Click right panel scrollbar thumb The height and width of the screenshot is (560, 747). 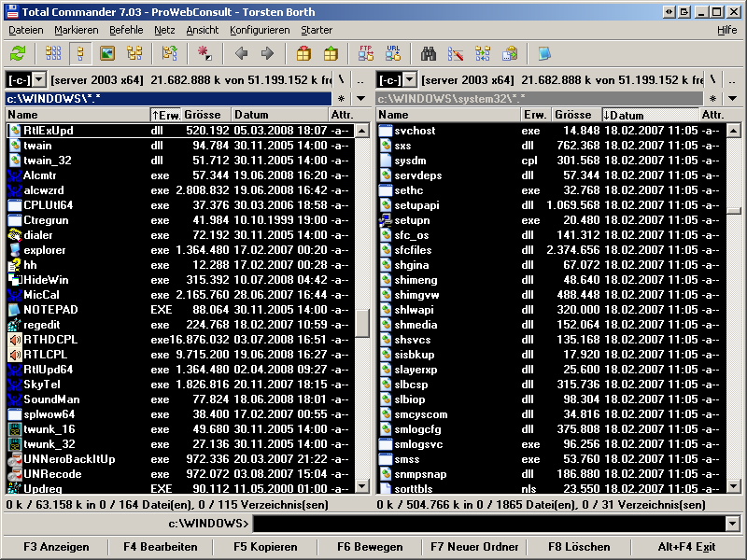pos(733,210)
